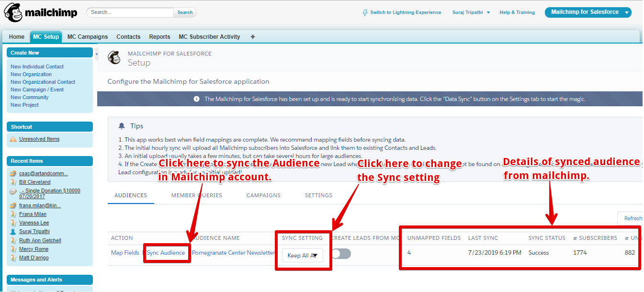This screenshot has height=292, width=644.
Task: Open the Reports tab
Action: point(159,37)
